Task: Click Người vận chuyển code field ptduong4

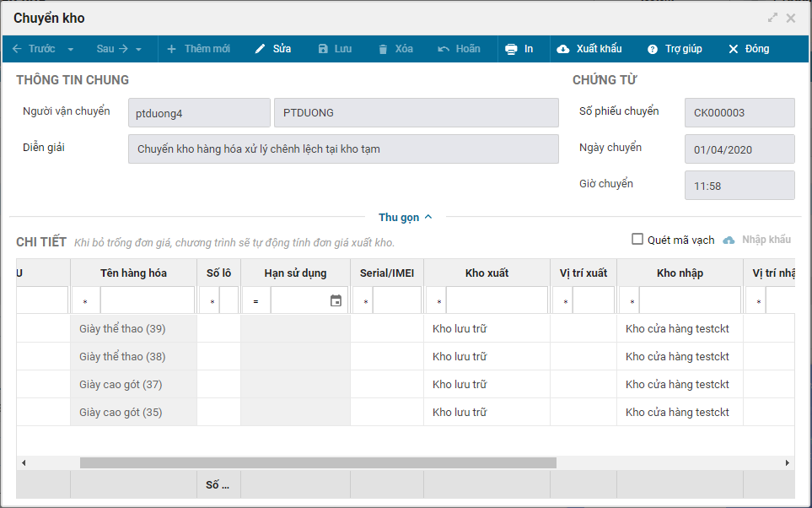Action: pyautogui.click(x=199, y=112)
